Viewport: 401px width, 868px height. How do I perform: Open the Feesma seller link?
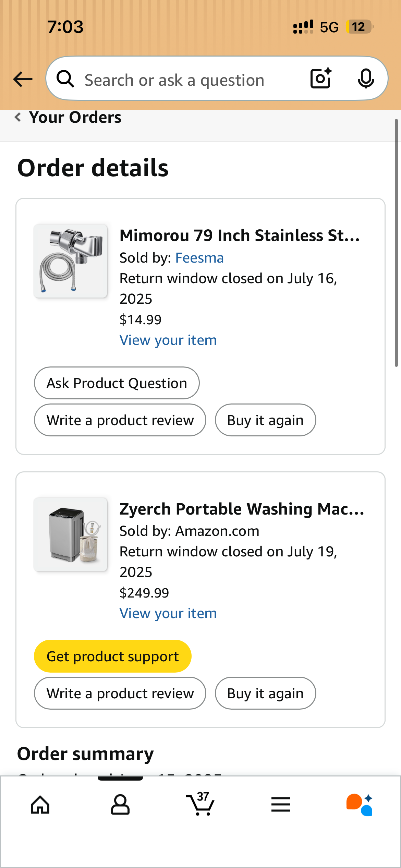tap(199, 258)
